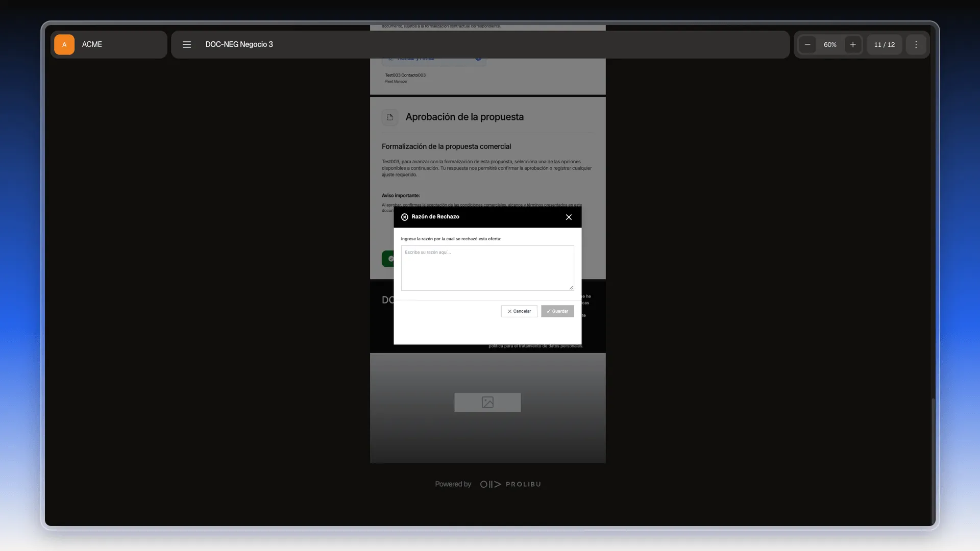Click the Cancelar button
The width and height of the screenshot is (980, 551).
[519, 311]
